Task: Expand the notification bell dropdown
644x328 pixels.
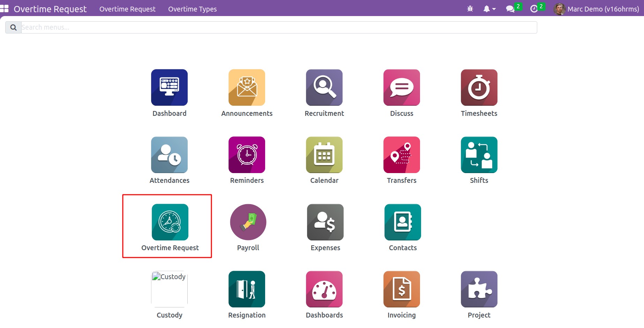Action: pos(489,9)
